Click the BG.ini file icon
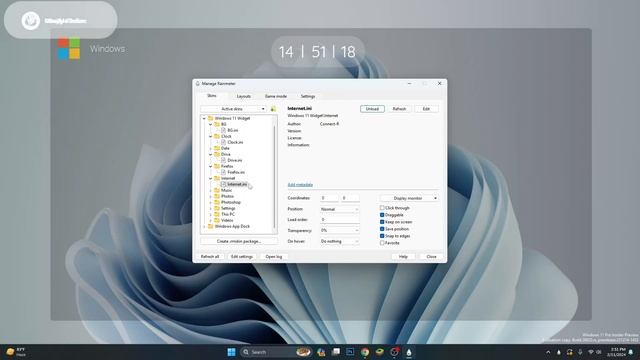640x360 pixels. click(223, 130)
